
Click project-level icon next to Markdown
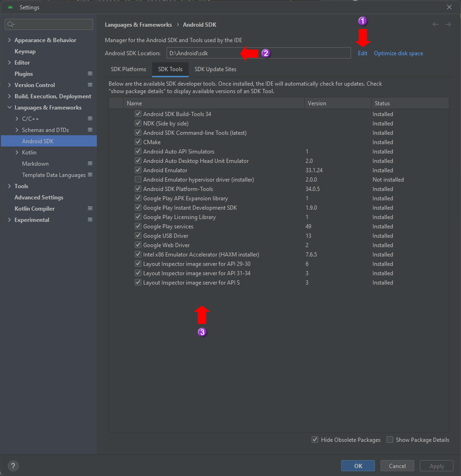(90, 164)
